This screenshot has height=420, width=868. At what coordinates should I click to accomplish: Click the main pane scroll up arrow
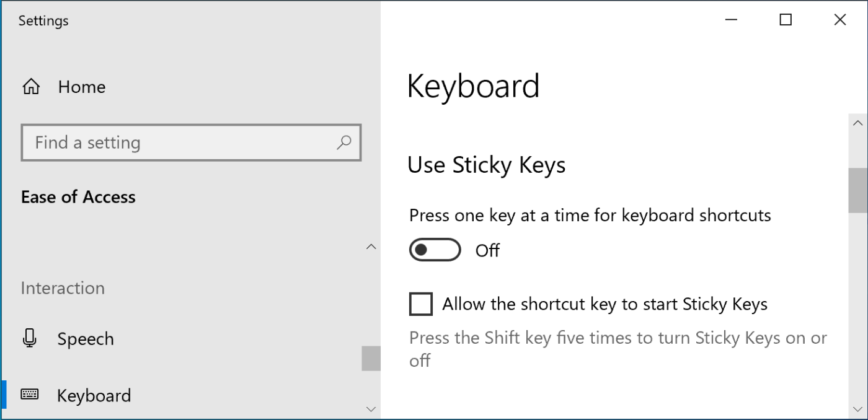pos(858,123)
